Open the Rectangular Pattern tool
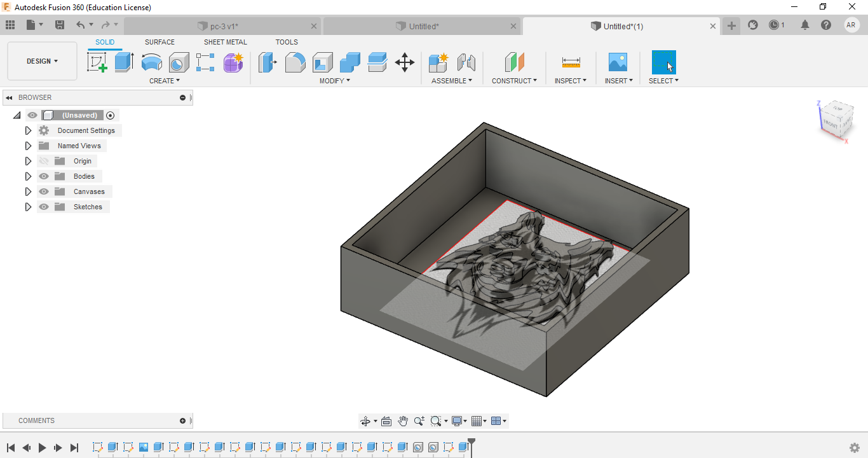Image resolution: width=868 pixels, height=458 pixels. coord(205,62)
